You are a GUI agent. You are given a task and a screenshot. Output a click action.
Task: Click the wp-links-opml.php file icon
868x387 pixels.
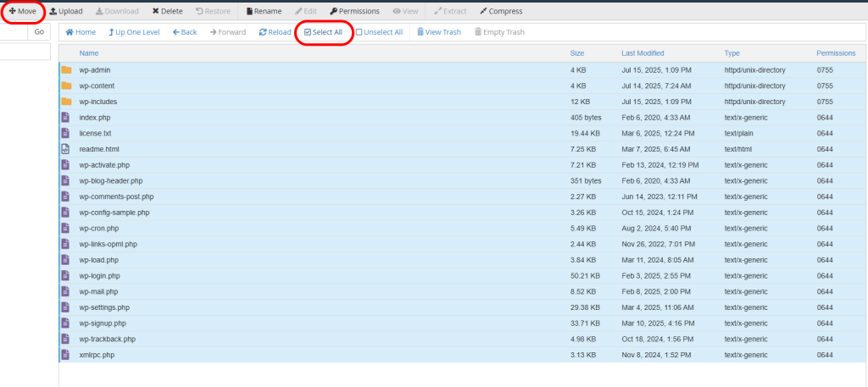click(x=65, y=244)
